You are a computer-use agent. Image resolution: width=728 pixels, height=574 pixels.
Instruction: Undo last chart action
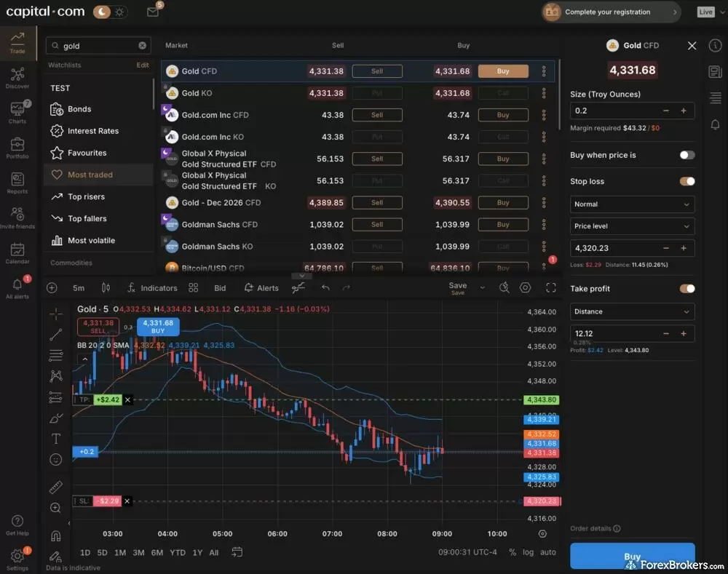coord(325,287)
